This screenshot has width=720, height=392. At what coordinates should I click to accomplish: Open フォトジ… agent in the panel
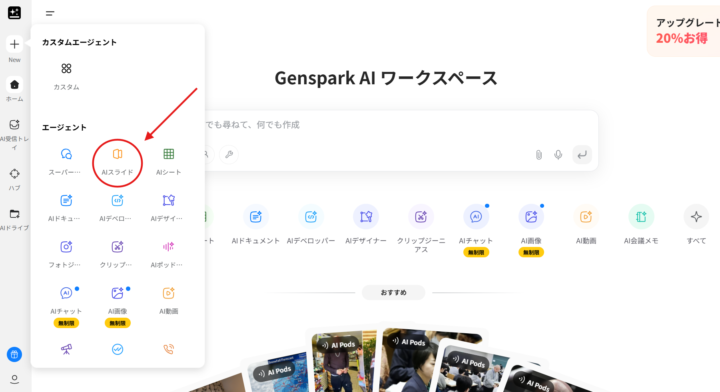[65, 254]
